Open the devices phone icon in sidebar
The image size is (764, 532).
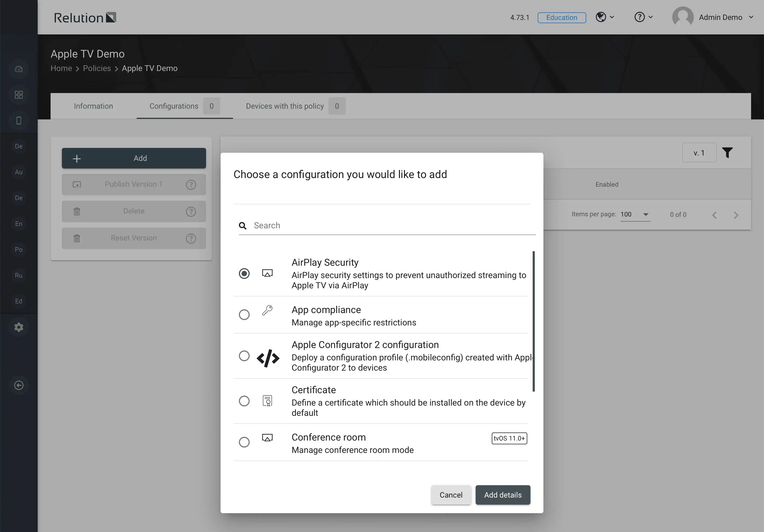(19, 120)
